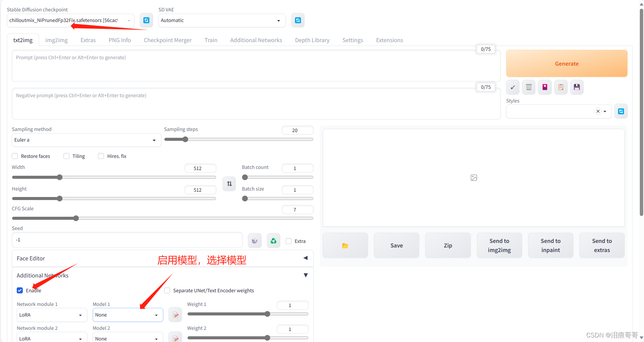The image size is (644, 342).
Task: Refresh the Stable Diffusion checkpoint list
Action: [x=146, y=20]
